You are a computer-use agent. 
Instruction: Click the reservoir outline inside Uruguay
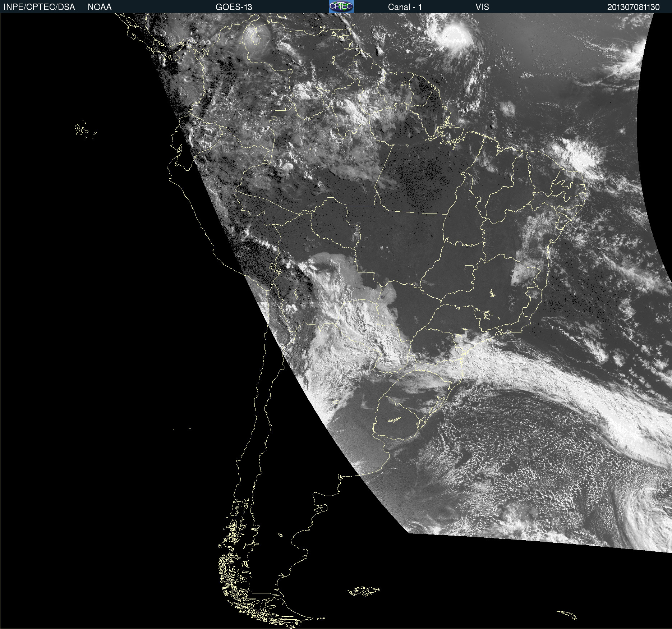394,419
